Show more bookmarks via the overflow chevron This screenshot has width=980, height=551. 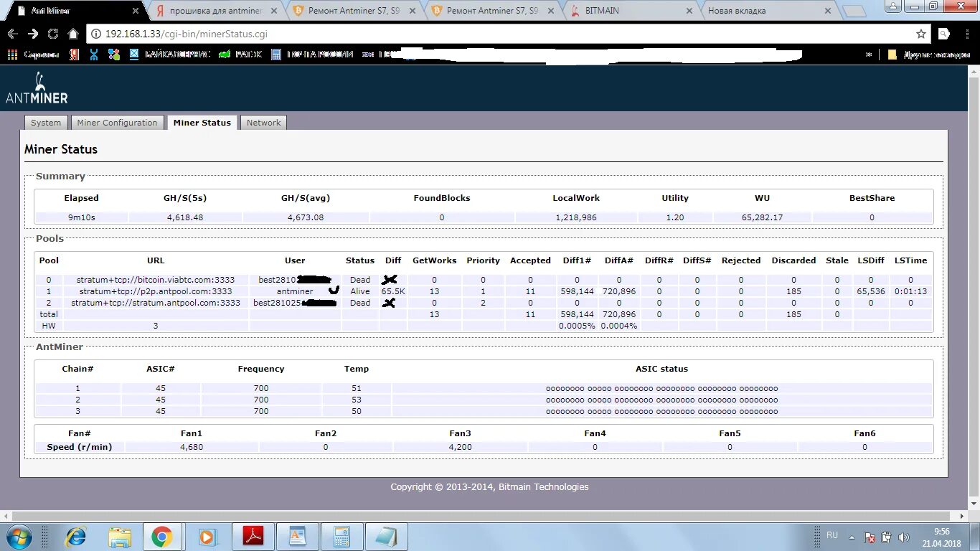click(869, 54)
